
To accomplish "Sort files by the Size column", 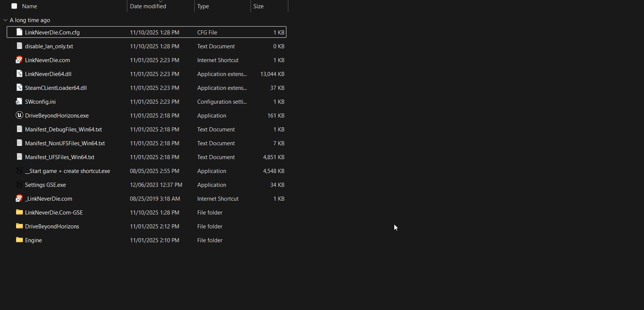I will 258,6.
